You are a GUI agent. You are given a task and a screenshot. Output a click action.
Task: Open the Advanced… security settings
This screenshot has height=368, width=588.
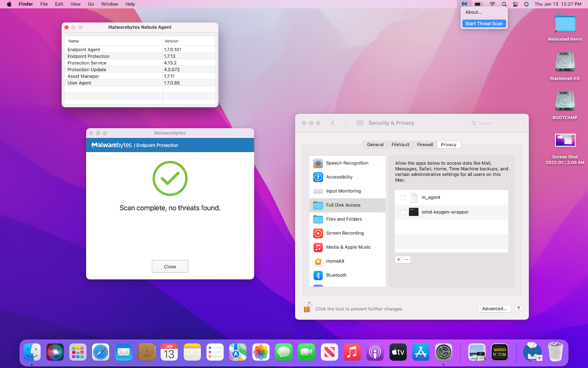(x=494, y=309)
